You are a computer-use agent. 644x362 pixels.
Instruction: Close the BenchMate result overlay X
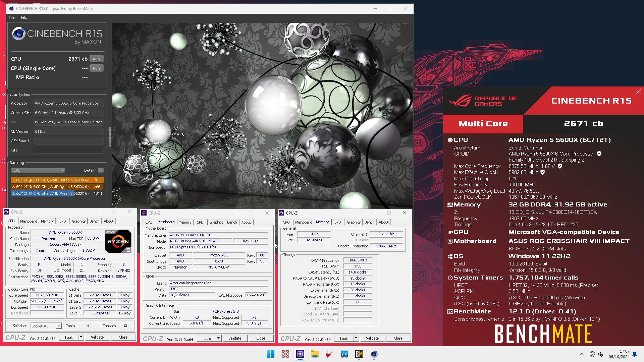(638, 92)
